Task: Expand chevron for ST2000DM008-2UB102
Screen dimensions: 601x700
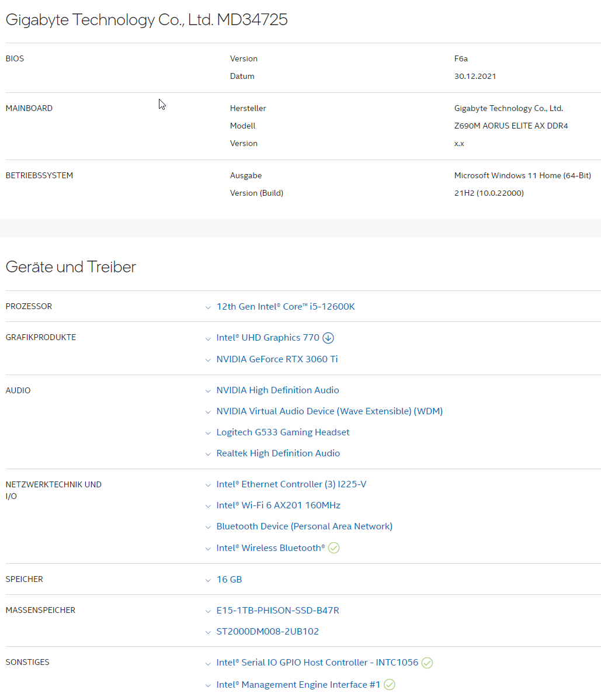Action: tap(208, 632)
